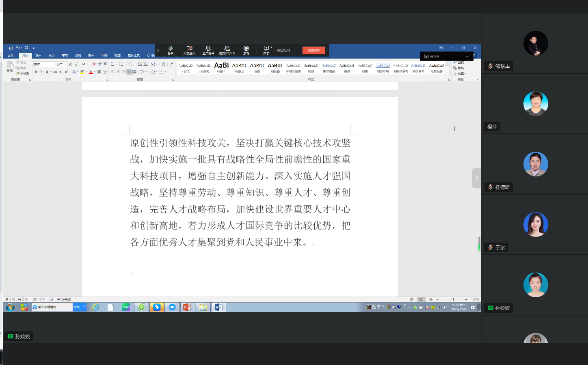Viewport: 588px width, 365px height.
Task: Open the Insert ribbon tab
Action: (x=38, y=55)
